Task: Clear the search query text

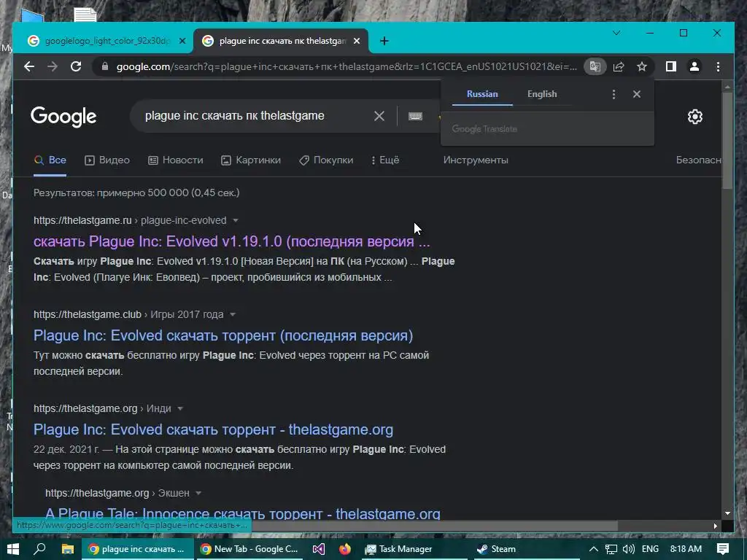Action: pos(379,116)
